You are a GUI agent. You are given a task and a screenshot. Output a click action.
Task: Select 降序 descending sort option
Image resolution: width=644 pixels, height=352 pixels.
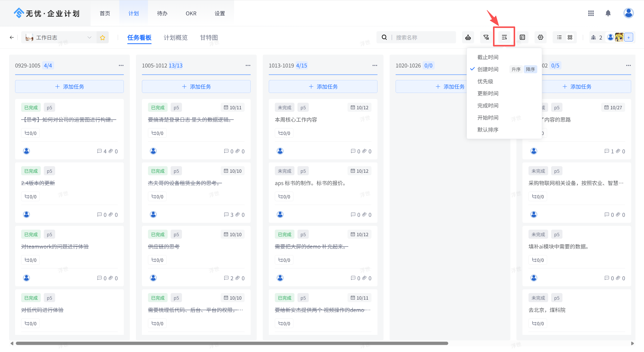tap(530, 69)
